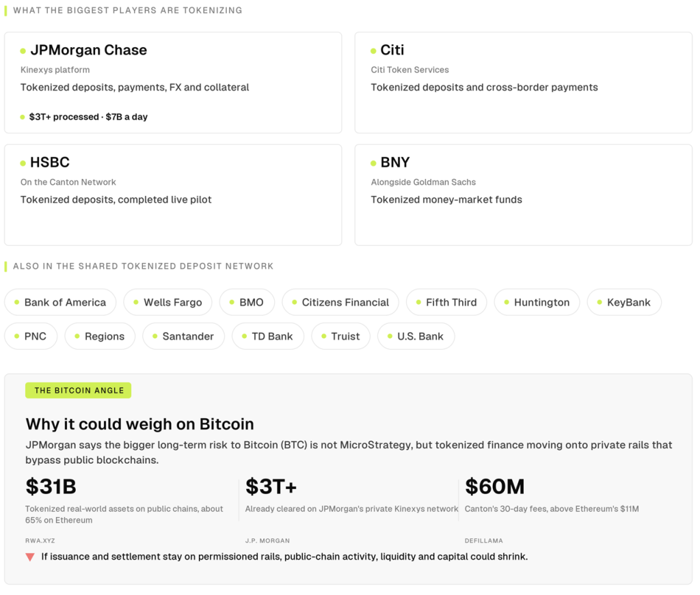The width and height of the screenshot is (700, 595).
Task: Click the $60M statistic
Action: [x=495, y=486]
